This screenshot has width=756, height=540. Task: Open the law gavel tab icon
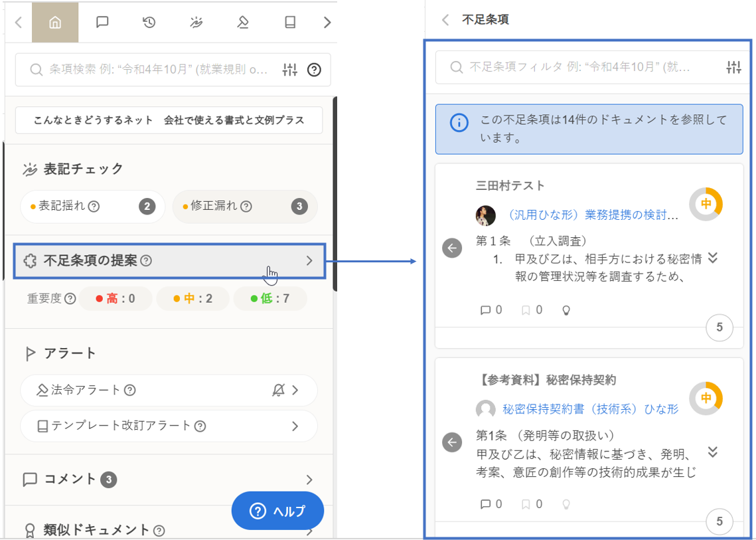242,23
